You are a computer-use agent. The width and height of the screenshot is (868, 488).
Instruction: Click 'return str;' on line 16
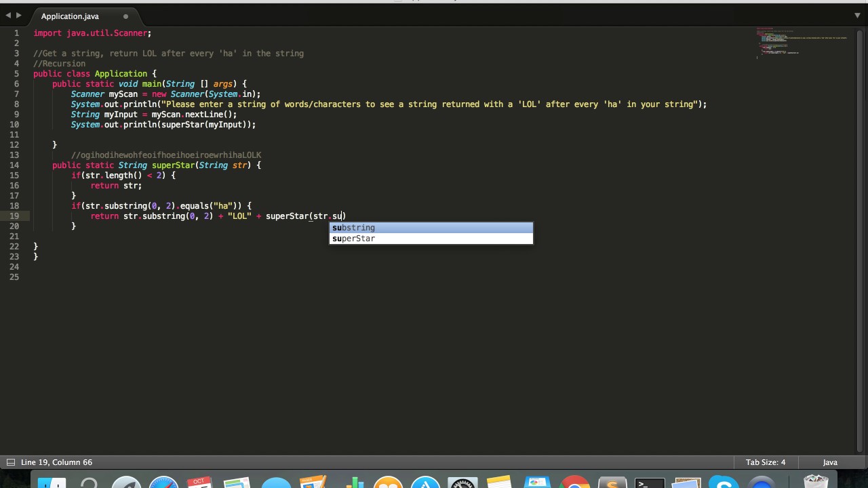tap(116, 186)
